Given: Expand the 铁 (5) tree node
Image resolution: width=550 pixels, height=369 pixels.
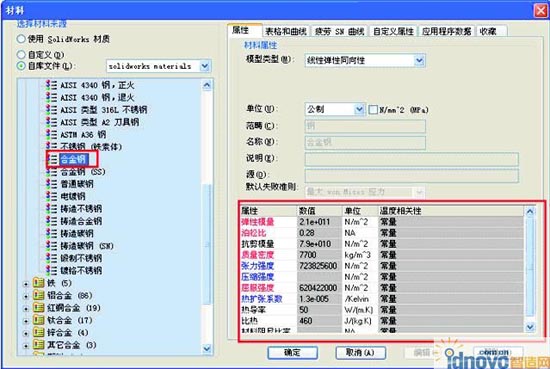Looking at the screenshot, I should click(26, 284).
